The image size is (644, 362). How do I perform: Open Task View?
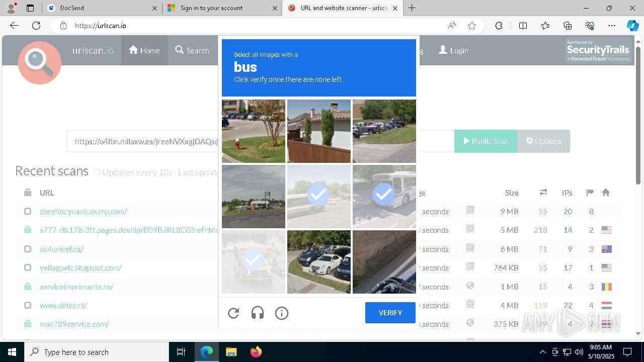coord(181,352)
